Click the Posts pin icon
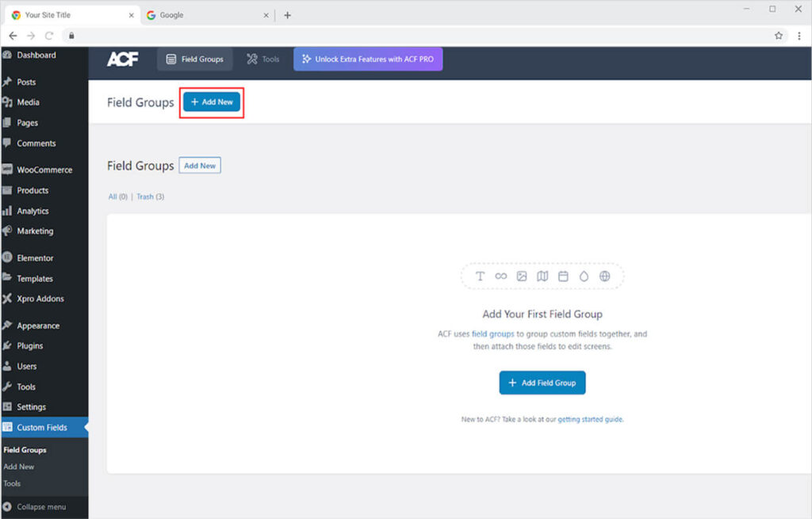The image size is (812, 519). (7, 82)
